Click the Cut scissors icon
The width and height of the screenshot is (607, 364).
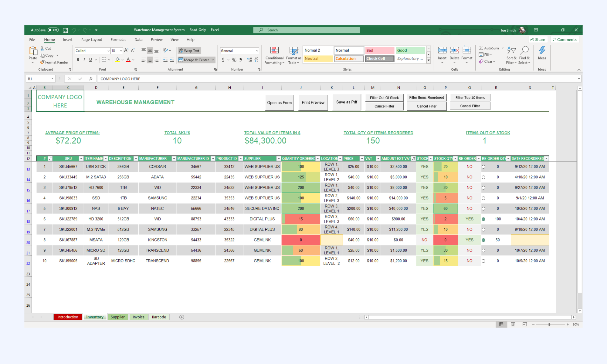(42, 48)
